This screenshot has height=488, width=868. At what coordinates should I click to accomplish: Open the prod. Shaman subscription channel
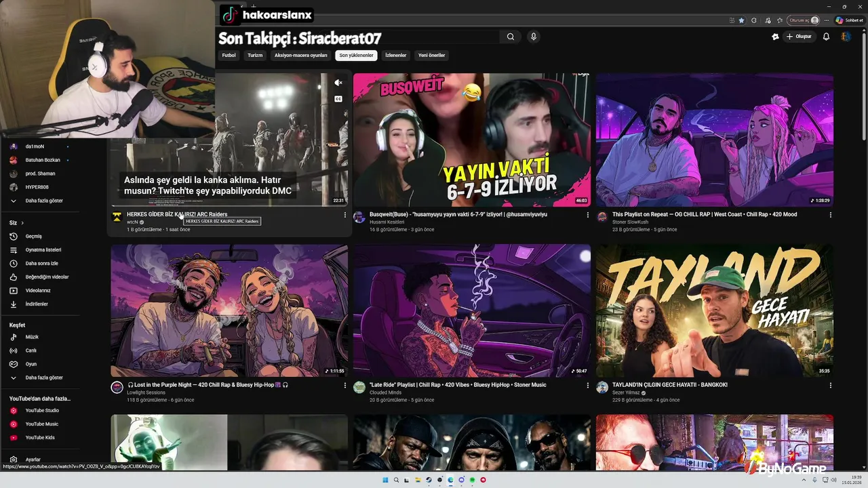click(x=41, y=174)
